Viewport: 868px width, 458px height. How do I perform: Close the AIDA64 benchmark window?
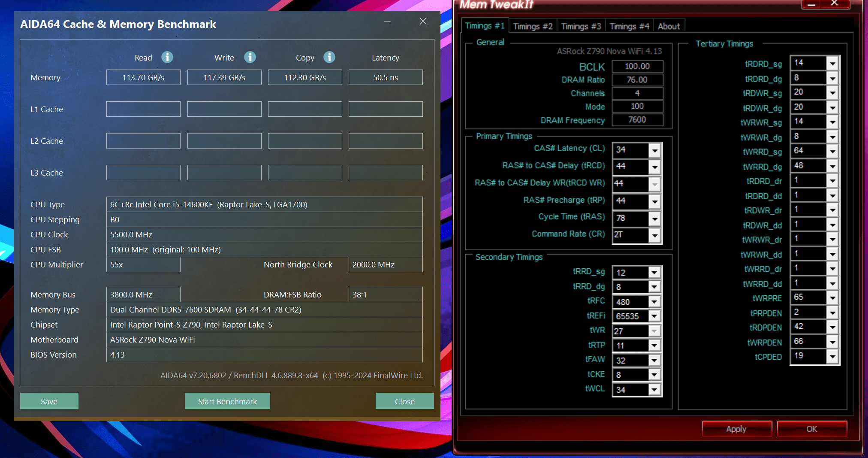[423, 21]
